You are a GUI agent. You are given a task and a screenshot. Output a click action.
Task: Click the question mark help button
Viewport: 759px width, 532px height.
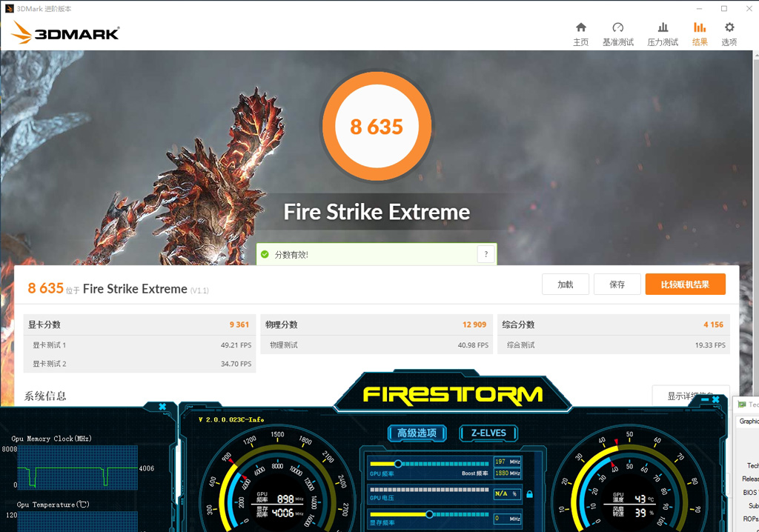(486, 254)
